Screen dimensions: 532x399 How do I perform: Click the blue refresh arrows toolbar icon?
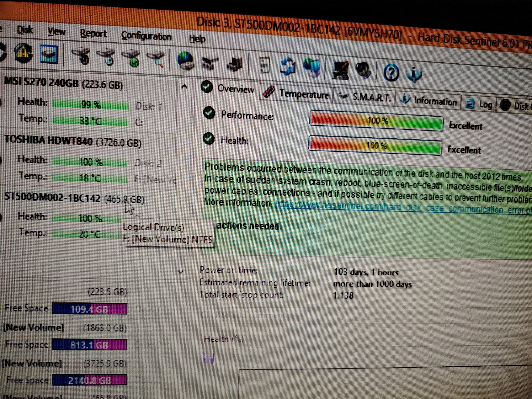pos(288,66)
